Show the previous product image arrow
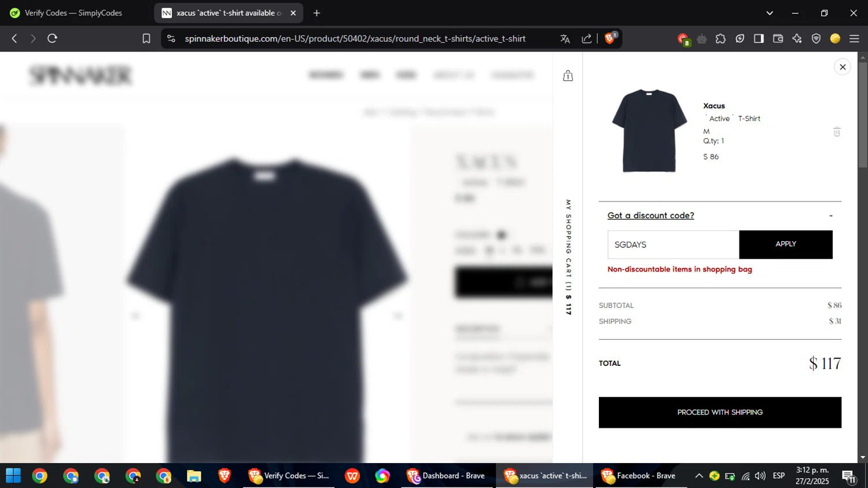868x488 pixels. [x=135, y=316]
